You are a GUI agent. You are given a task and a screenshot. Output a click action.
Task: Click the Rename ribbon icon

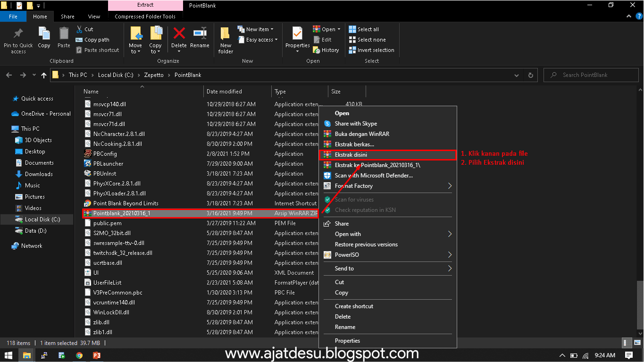[x=200, y=38]
